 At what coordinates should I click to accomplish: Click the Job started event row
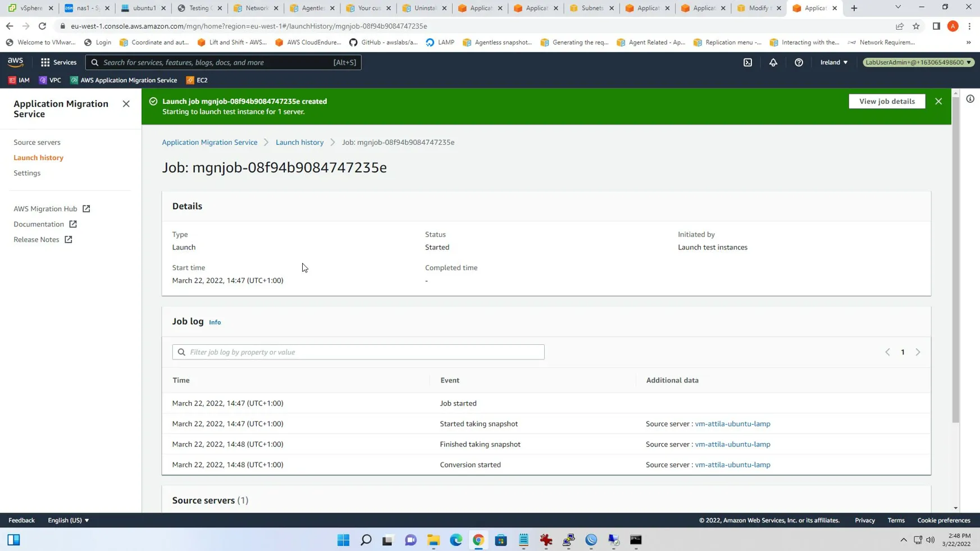[546, 403]
